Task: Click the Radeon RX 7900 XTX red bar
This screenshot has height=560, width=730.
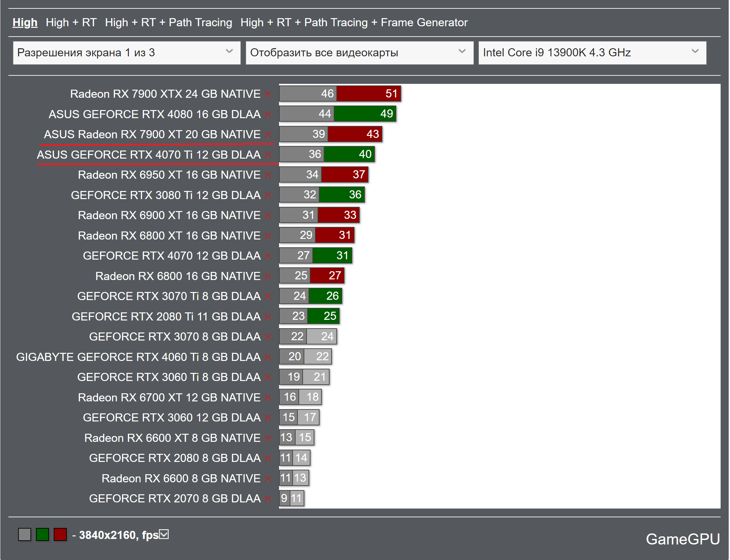Action: pos(368,94)
